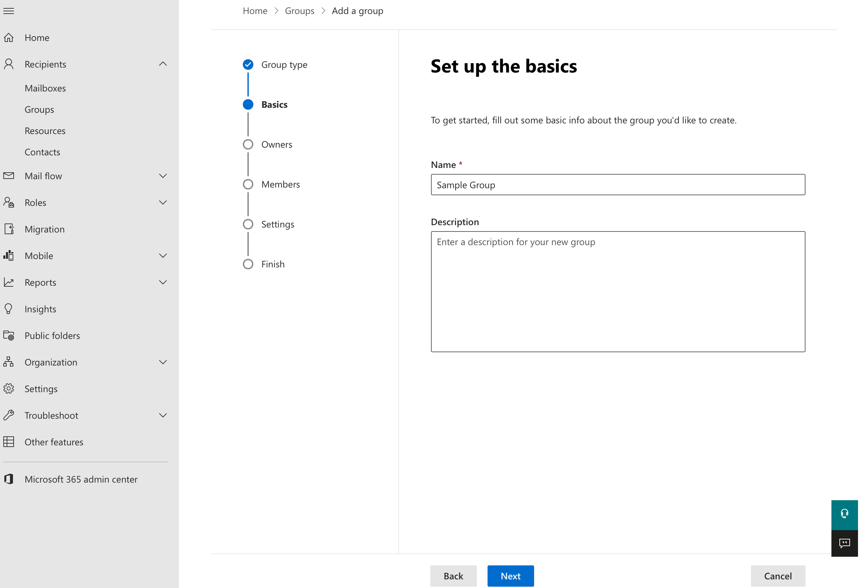Open Settings in the left sidebar
This screenshot has height=588, width=868.
click(x=41, y=388)
